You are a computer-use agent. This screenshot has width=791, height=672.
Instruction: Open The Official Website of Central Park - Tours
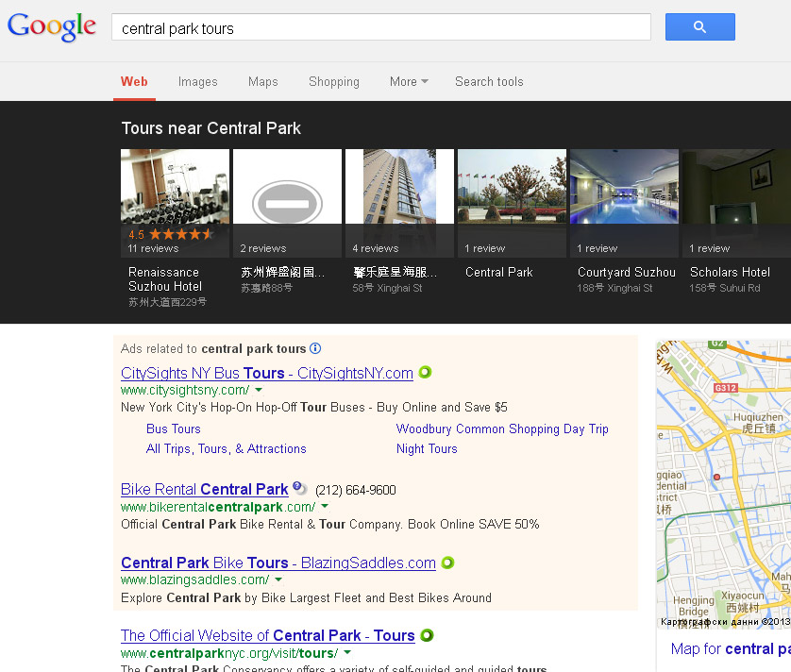point(267,636)
